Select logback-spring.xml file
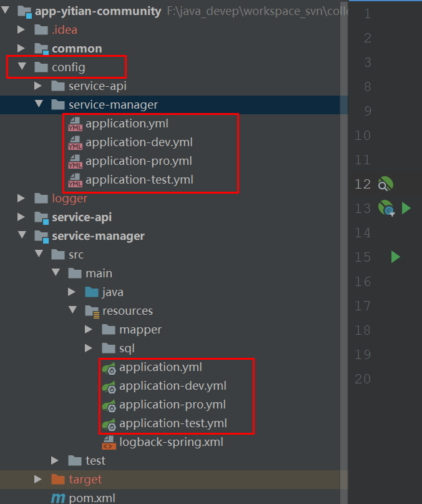This screenshot has height=504, width=422. click(x=171, y=442)
